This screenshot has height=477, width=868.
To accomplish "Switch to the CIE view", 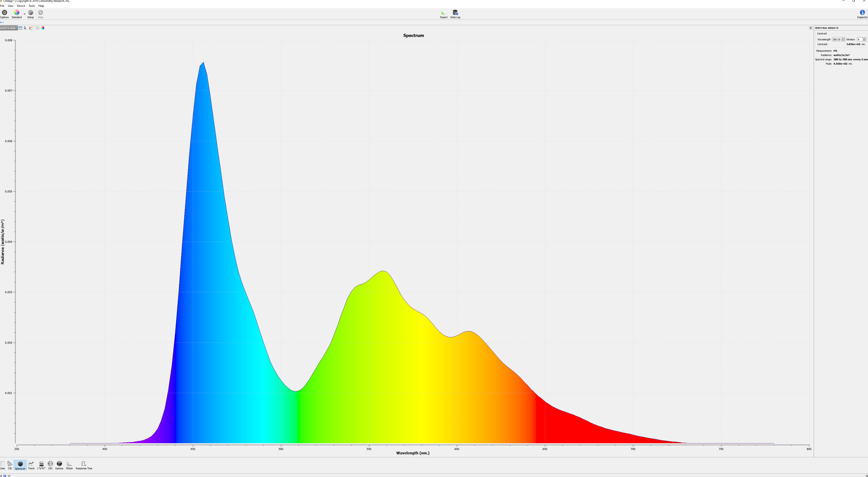I will [x=10, y=465].
